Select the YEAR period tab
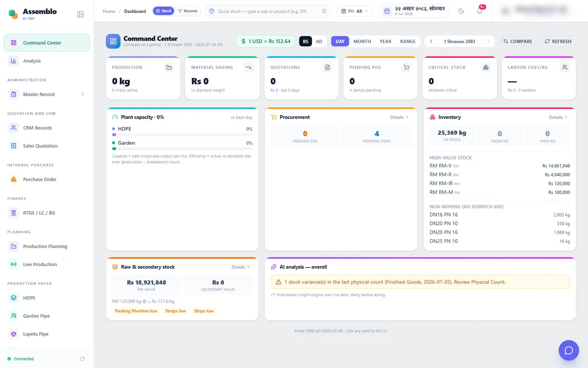 pos(385,41)
